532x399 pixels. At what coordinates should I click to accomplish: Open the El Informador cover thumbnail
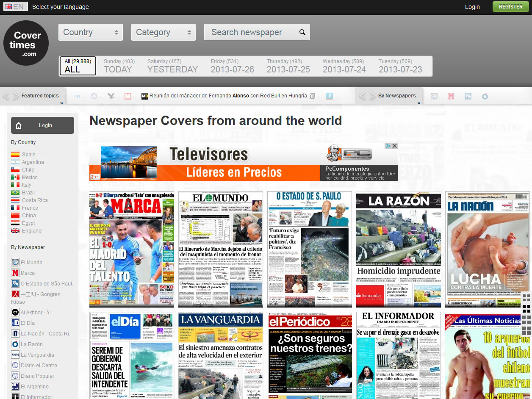tap(399, 355)
